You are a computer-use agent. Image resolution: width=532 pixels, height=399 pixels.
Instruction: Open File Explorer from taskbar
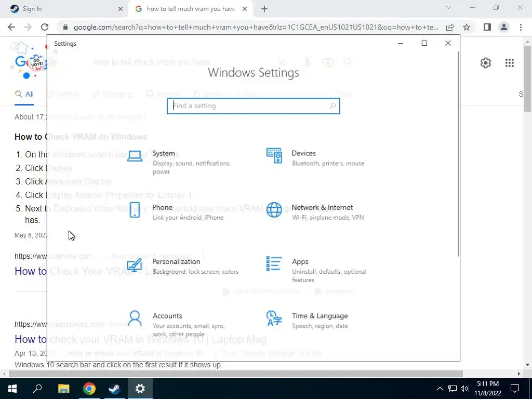pyautogui.click(x=63, y=389)
